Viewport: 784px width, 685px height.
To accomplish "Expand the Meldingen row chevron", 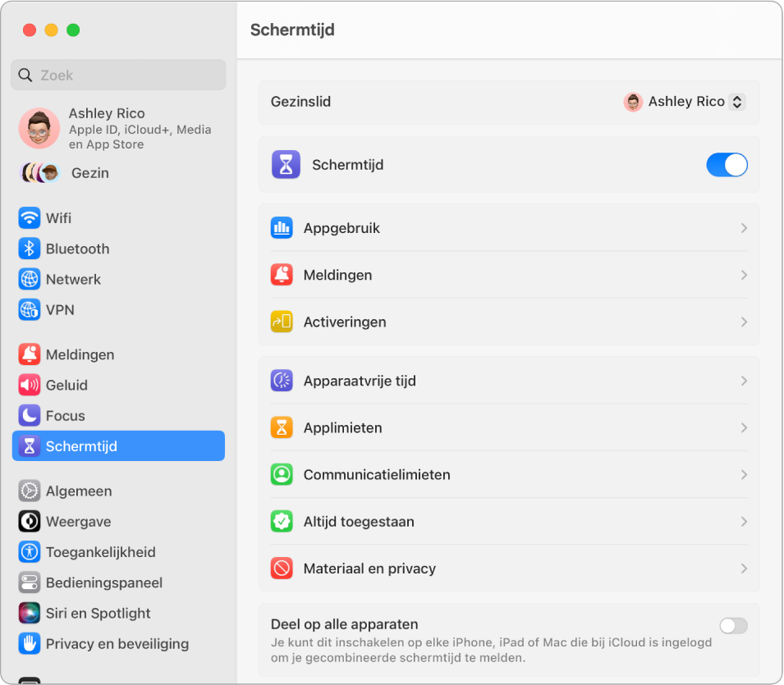I will 744,275.
